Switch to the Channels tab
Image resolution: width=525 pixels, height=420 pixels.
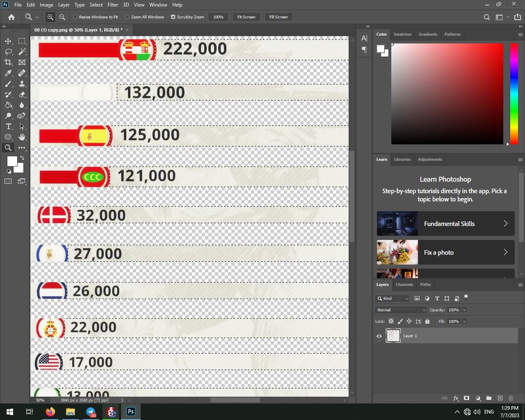pos(404,284)
